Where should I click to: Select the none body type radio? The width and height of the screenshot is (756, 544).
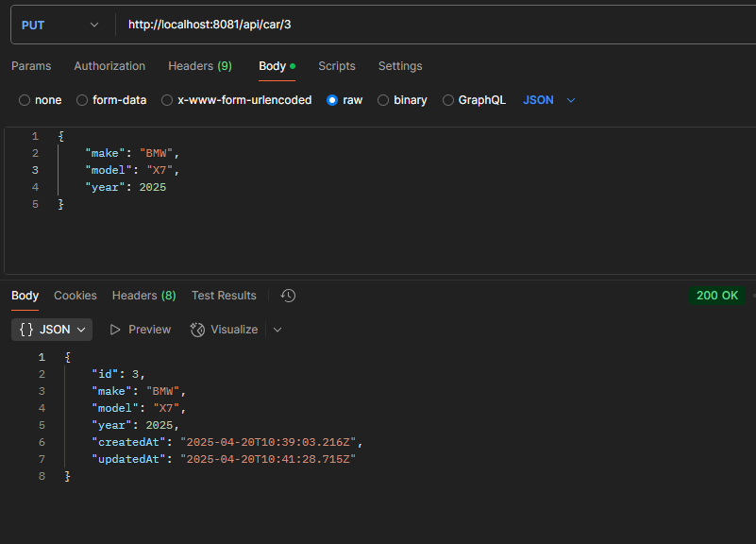tap(25, 100)
